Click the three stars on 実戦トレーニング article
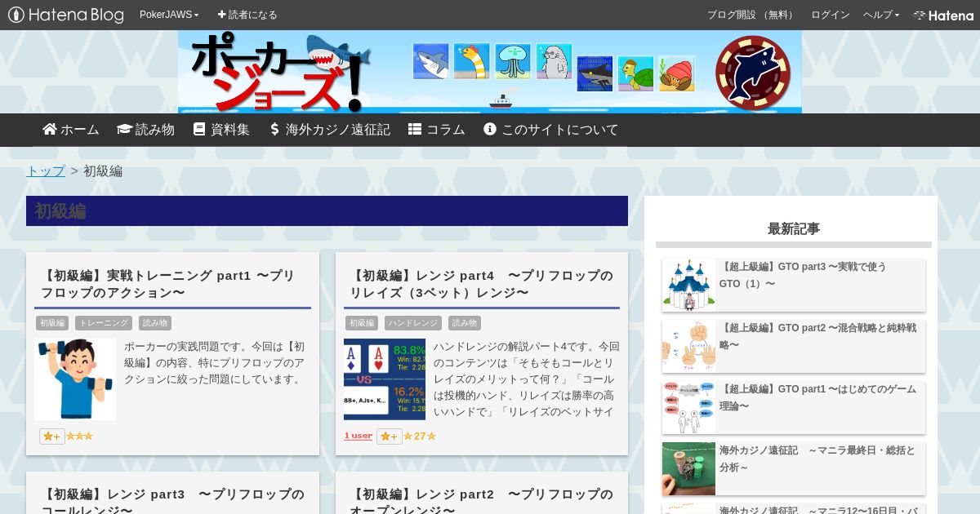980x514 pixels. [x=79, y=436]
